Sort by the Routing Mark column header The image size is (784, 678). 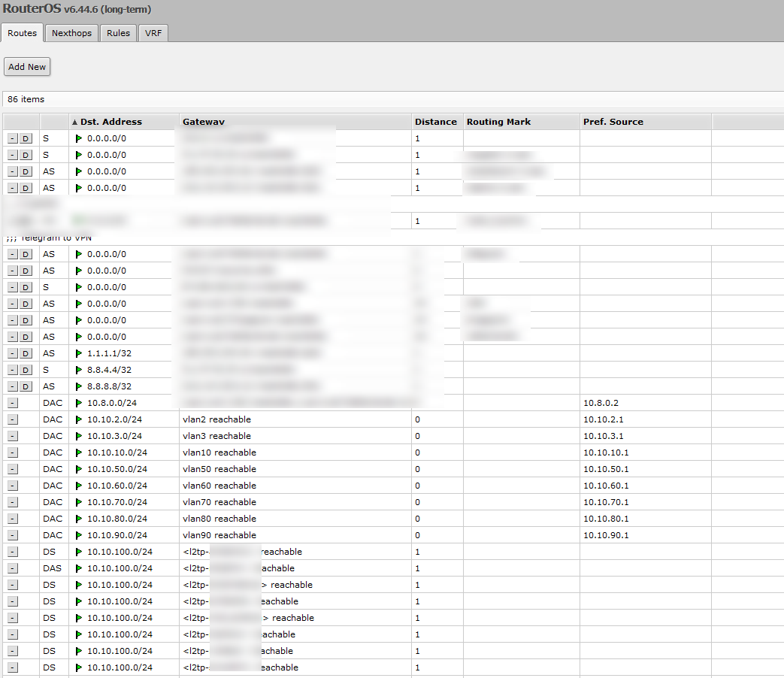click(521, 122)
